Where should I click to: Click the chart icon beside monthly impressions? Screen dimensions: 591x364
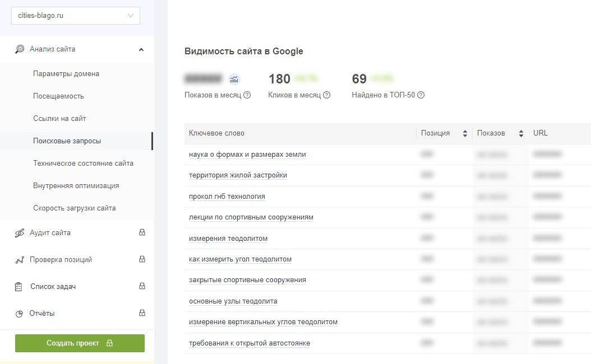pos(234,79)
